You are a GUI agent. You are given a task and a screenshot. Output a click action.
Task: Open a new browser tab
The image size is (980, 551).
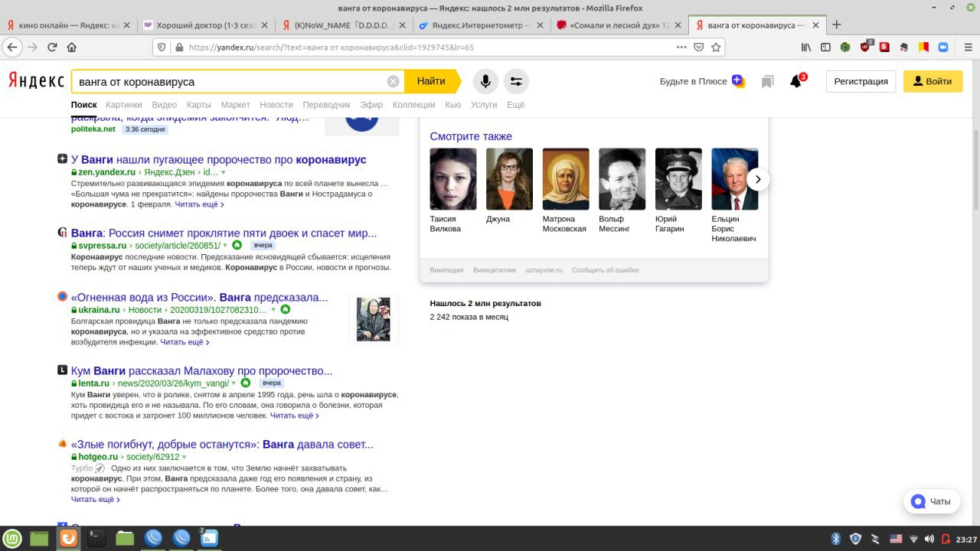pyautogui.click(x=837, y=24)
